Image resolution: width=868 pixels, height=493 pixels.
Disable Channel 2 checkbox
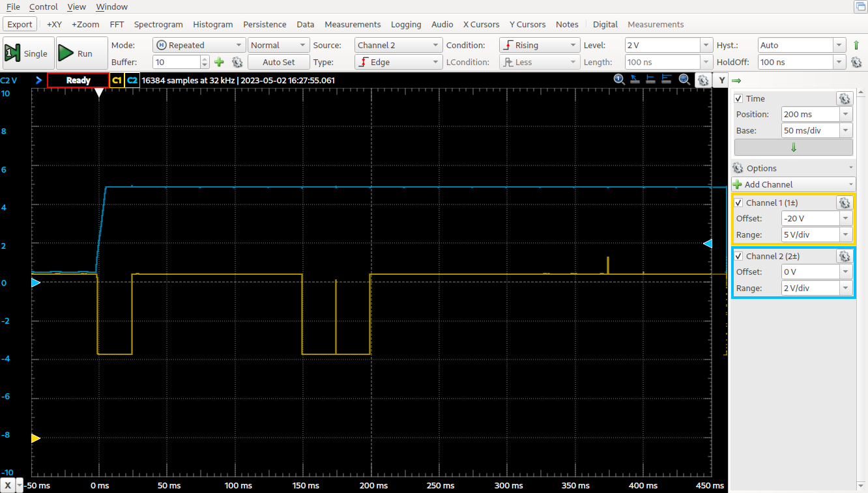click(738, 256)
